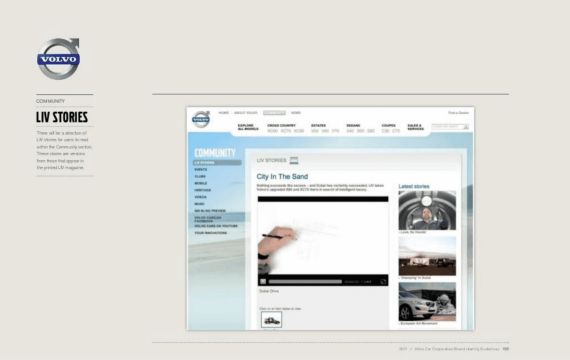Select the S40 model link
This screenshot has height=360, width=570.
(350, 131)
